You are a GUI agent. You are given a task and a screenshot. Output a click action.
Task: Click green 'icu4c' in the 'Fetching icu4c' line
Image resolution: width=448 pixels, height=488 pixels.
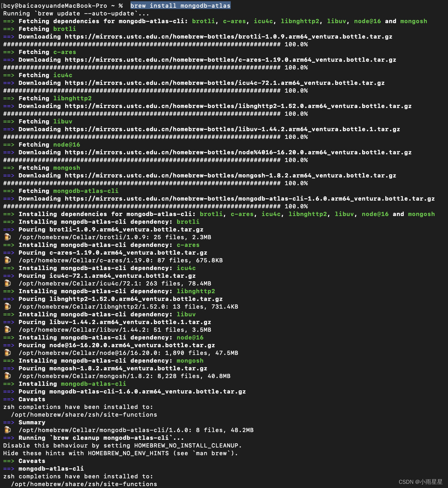63,75
